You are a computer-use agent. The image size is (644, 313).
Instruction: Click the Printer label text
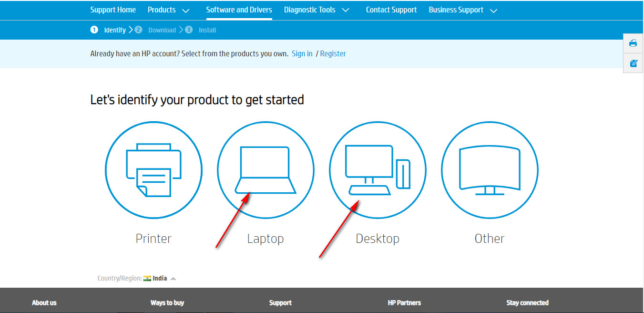tap(153, 239)
